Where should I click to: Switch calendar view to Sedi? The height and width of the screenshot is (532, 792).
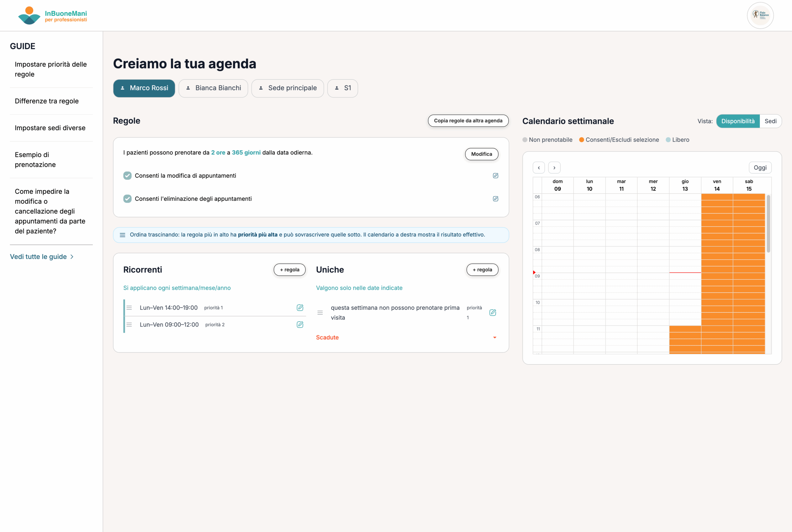[770, 121]
